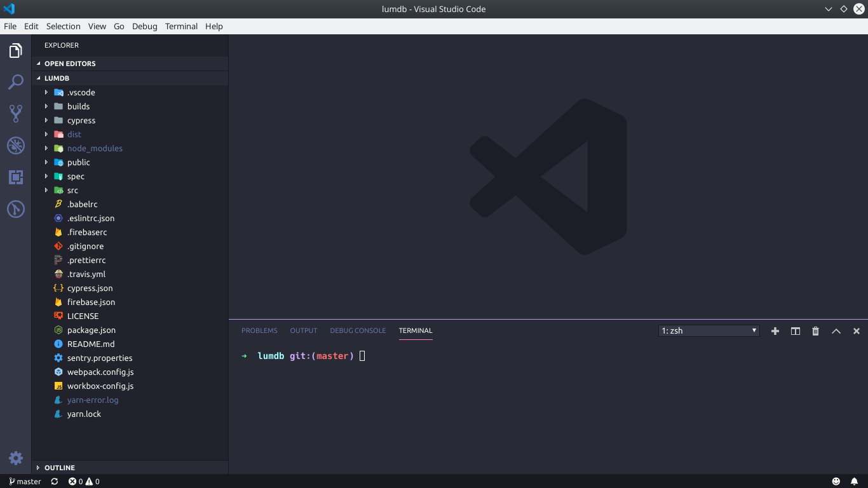Open the terminal selector dropdown 1: zsh
The image size is (868, 488).
click(709, 331)
